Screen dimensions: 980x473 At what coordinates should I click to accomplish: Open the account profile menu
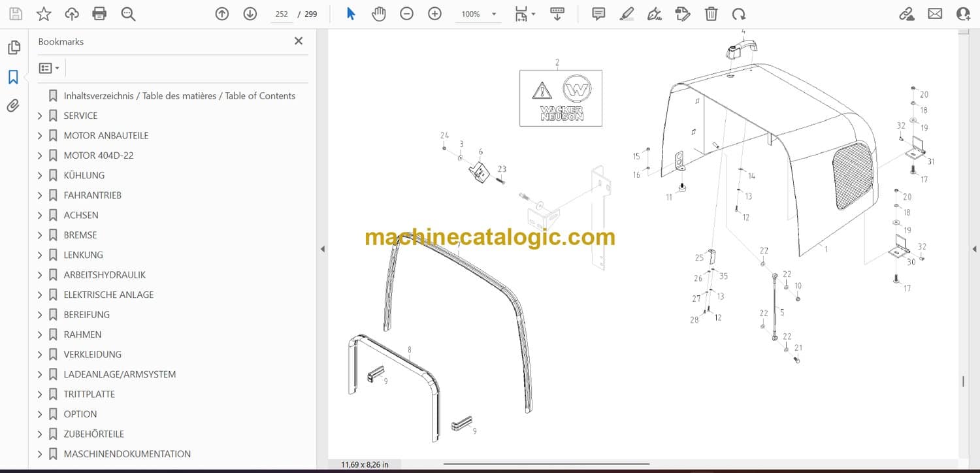[963, 14]
